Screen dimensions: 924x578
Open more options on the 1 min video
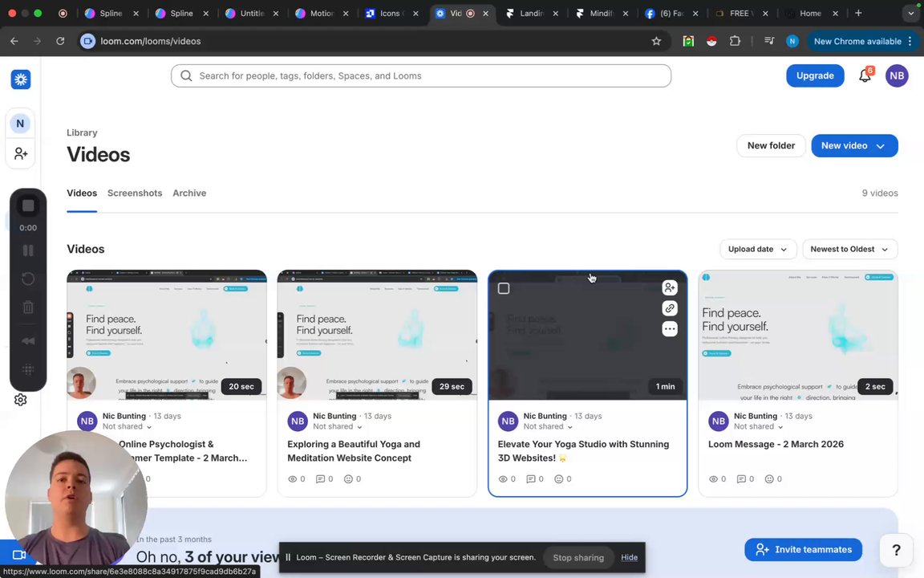coord(670,329)
